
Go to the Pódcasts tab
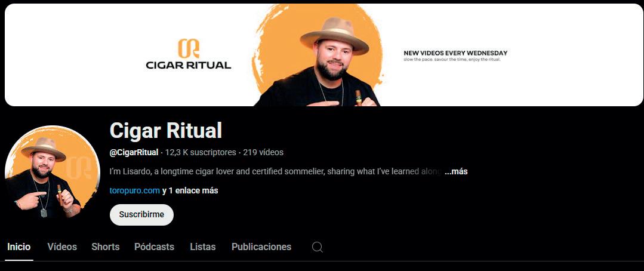(154, 247)
